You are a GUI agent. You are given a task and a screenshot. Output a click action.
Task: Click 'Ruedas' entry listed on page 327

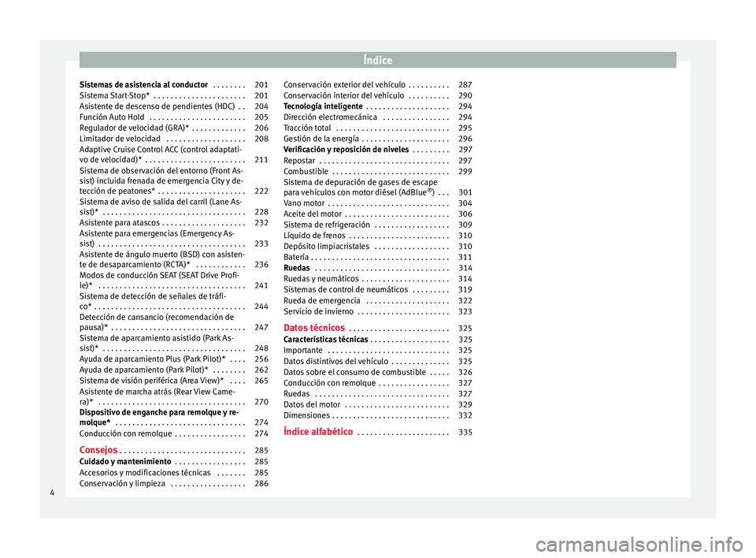[297, 394]
